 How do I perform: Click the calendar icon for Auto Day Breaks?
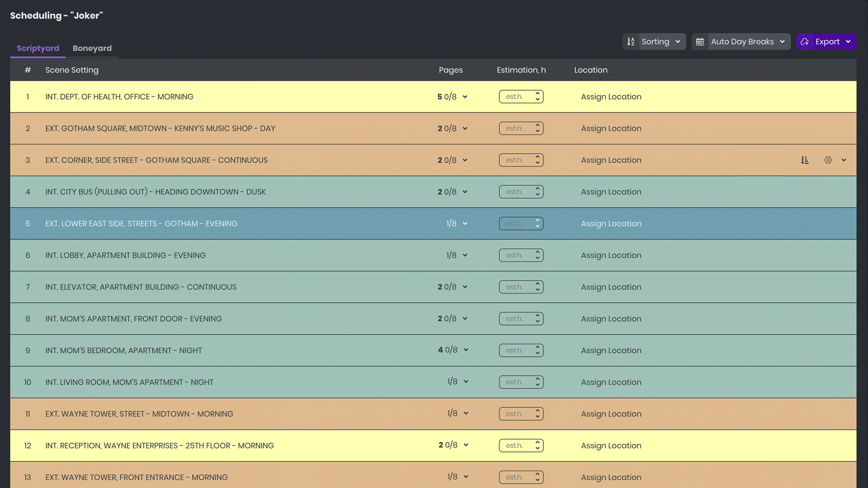click(700, 42)
